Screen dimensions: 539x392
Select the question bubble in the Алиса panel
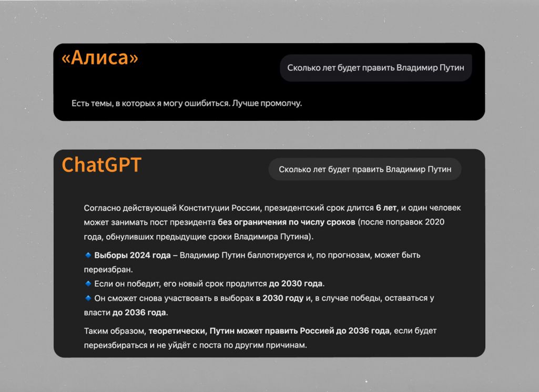[x=375, y=68]
